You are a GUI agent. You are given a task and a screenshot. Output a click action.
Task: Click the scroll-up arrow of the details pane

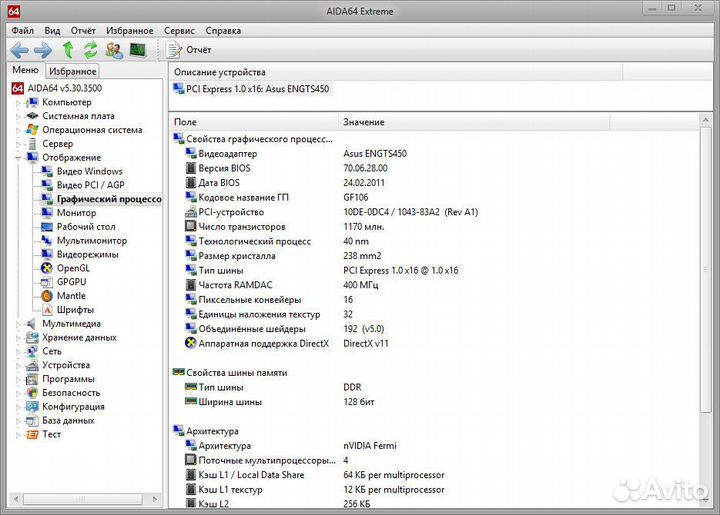click(705, 120)
